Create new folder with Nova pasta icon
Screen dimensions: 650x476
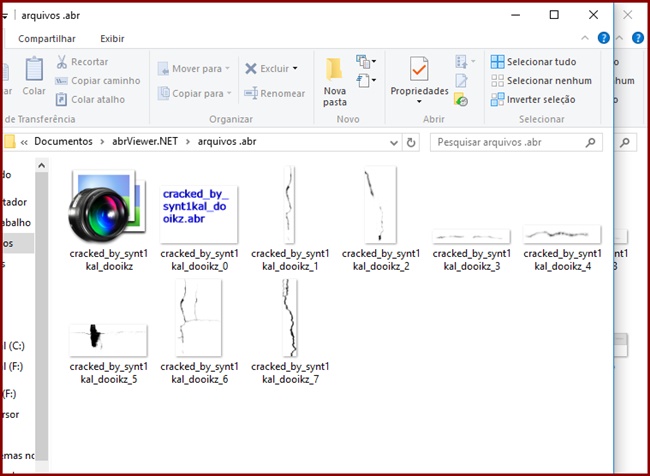334,69
